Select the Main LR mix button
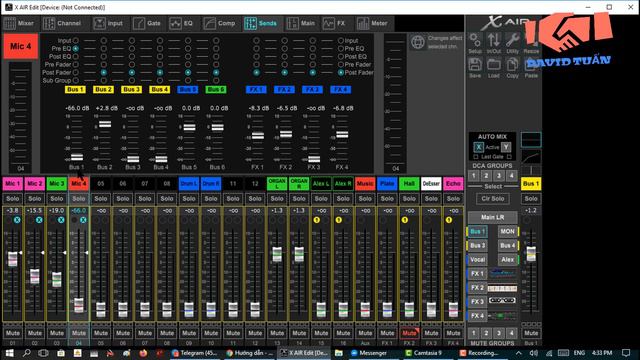 click(x=493, y=217)
